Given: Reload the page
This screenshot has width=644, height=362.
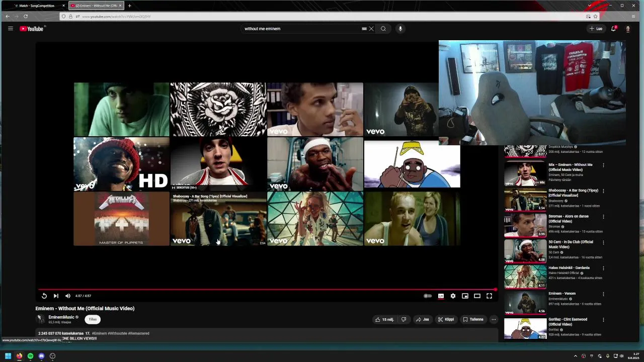Looking at the screenshot, I should click(26, 16).
